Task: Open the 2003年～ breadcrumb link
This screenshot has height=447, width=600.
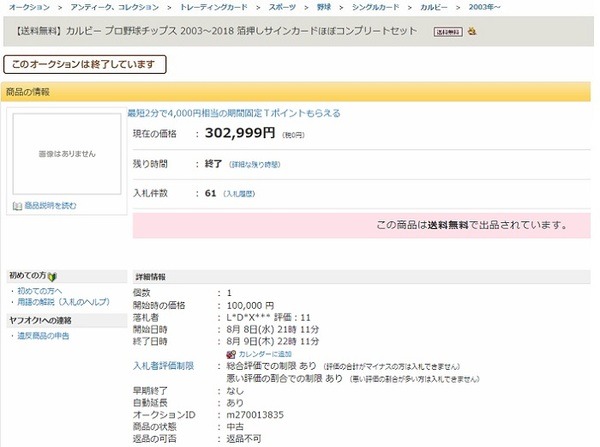Action: point(484,7)
